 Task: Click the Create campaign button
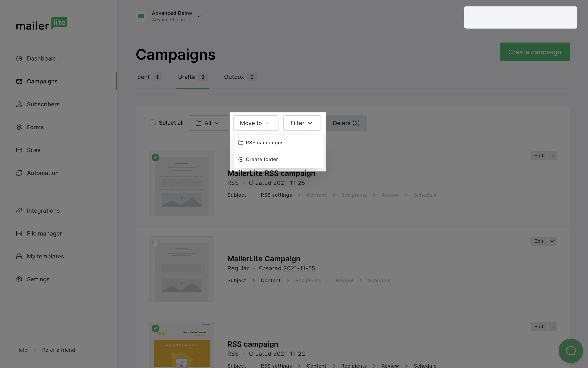tap(535, 52)
